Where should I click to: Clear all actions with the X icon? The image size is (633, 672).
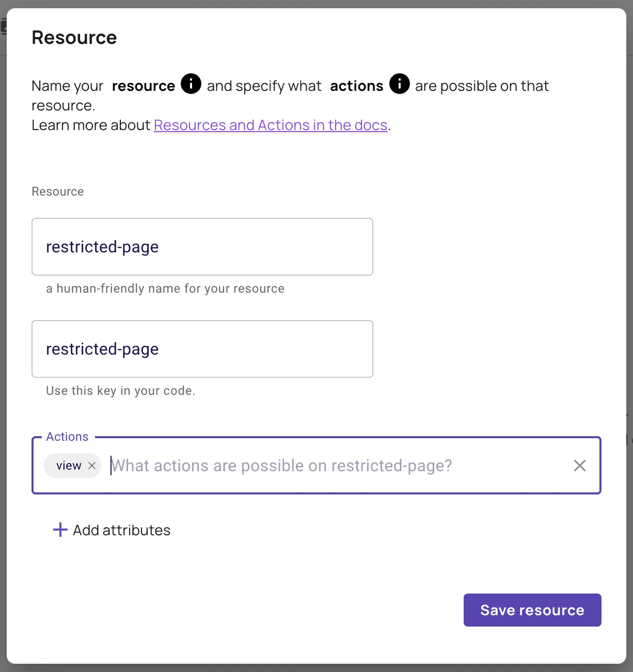(x=579, y=466)
